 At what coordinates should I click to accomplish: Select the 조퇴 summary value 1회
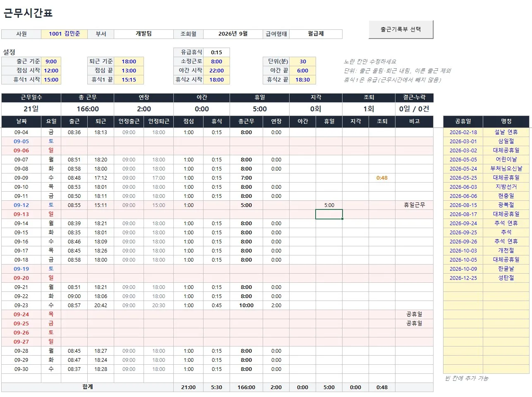tap(369, 109)
